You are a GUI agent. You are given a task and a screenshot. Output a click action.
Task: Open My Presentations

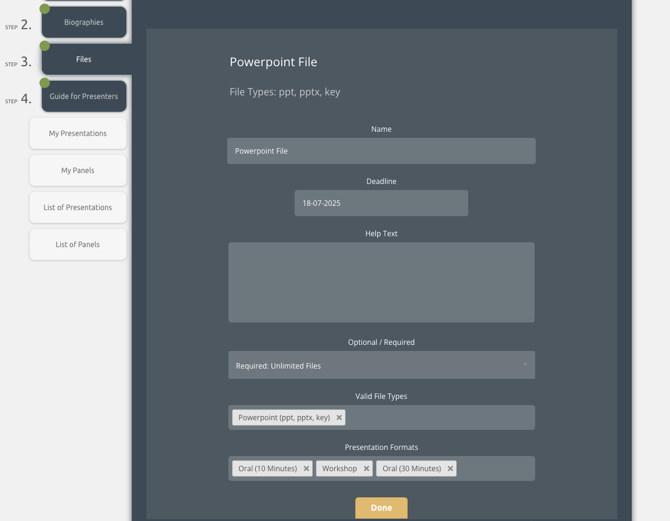(x=78, y=133)
